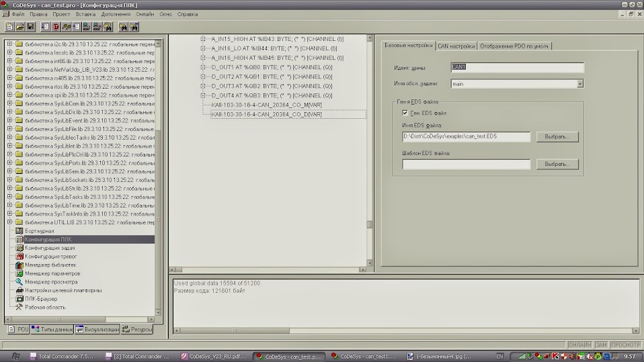Click the Find (binoculars) toolbar icon
Image resolution: width=644 pixels, height=362 pixels.
123,27
